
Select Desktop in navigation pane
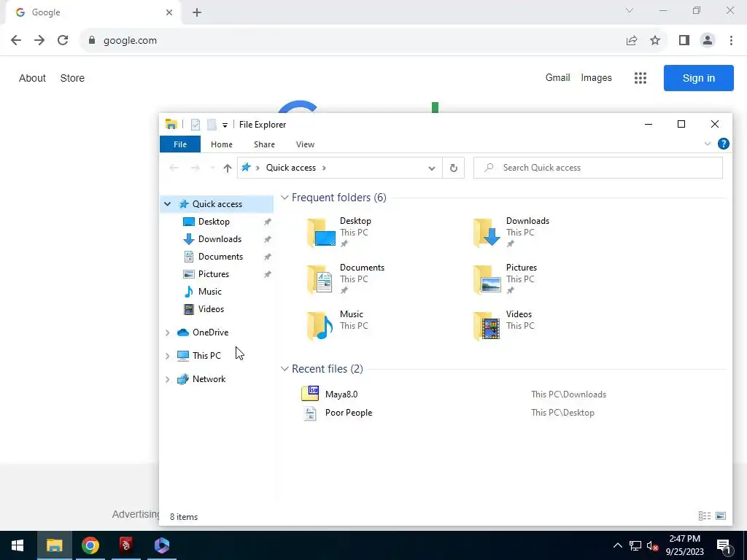pos(214,222)
